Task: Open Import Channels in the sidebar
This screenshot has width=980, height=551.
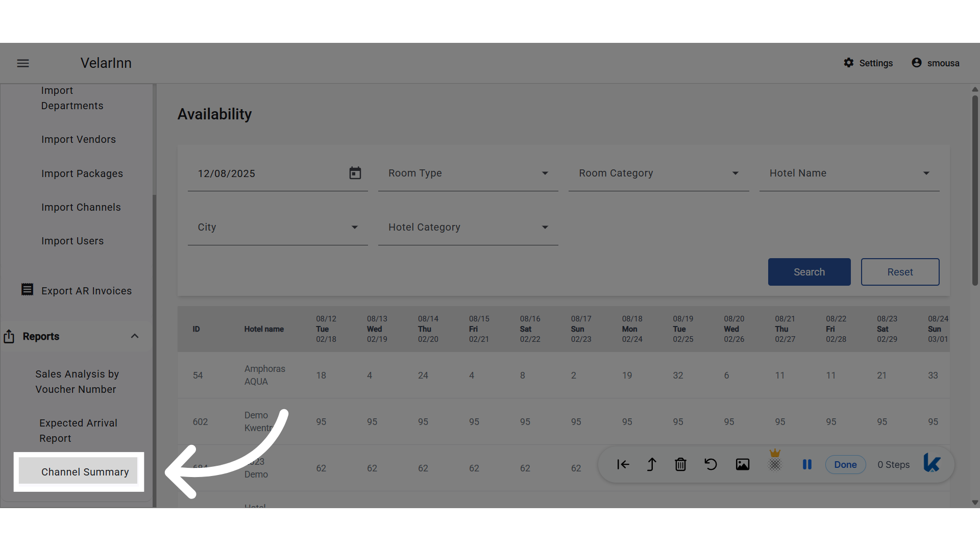Action: point(81,207)
